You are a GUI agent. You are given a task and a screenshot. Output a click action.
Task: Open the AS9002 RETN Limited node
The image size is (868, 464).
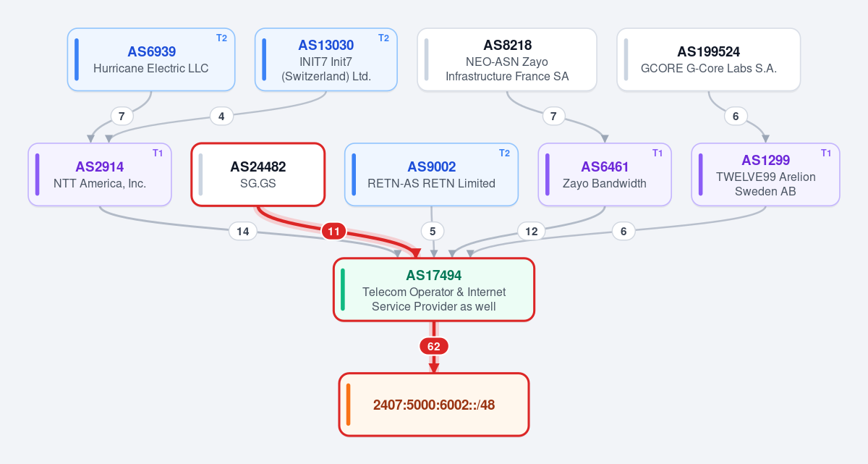pos(431,174)
